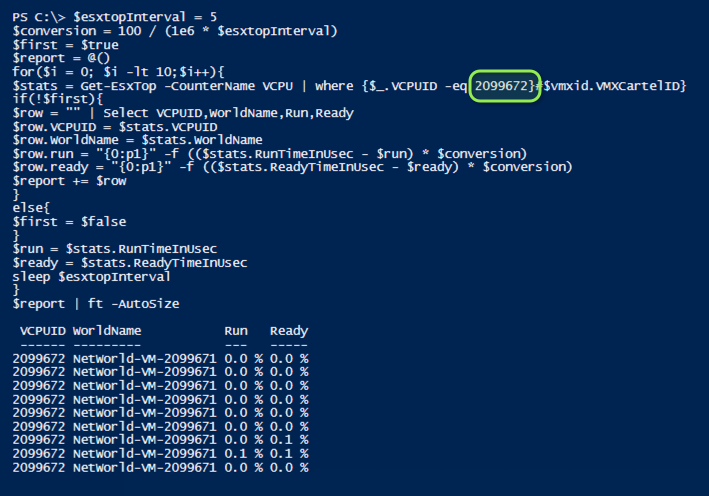Click the $vmxid.VMXCartelID comment text

click(x=614, y=86)
